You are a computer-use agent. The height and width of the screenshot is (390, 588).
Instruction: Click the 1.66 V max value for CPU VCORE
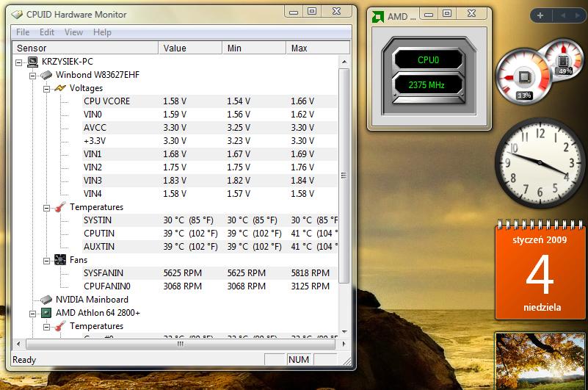coord(302,101)
